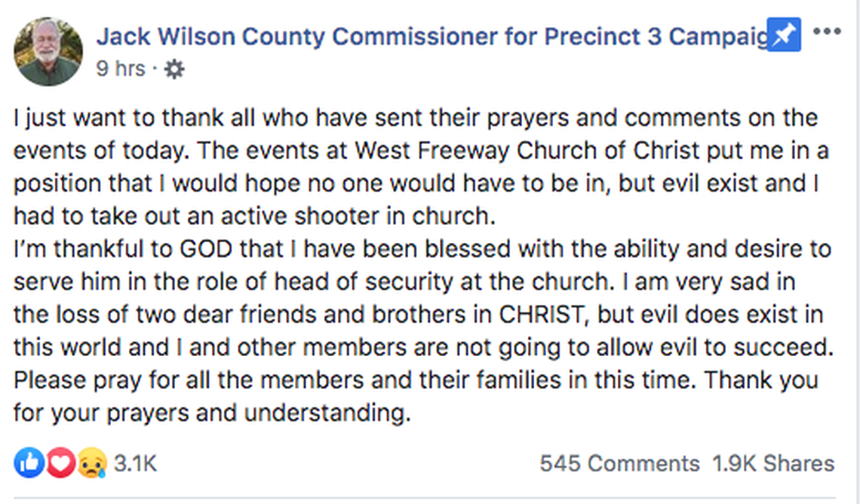Unpin the post using the pin icon
This screenshot has width=860, height=504.
[x=782, y=34]
